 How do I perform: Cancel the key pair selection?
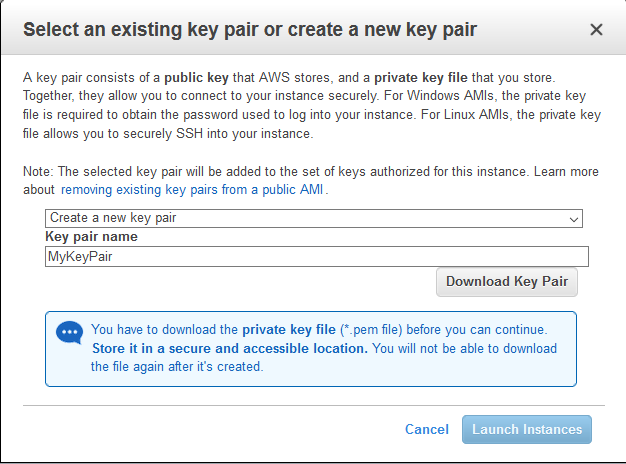click(426, 429)
